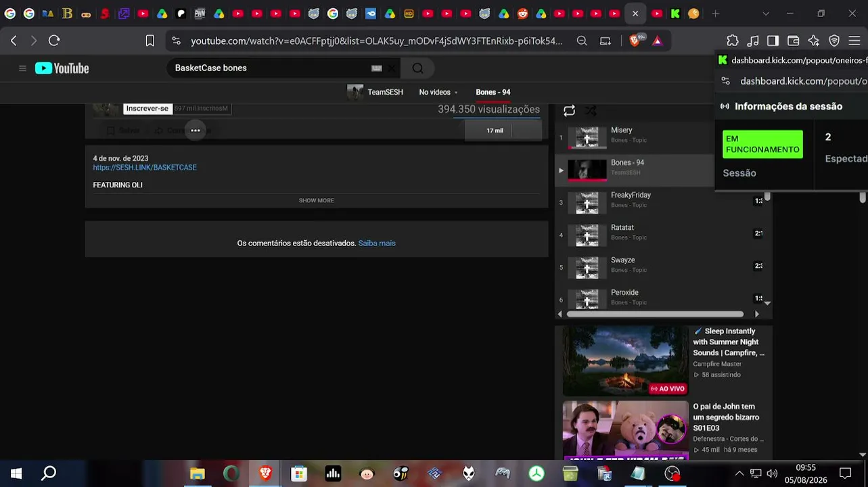Open the Brave Shields lion icon

pyautogui.click(x=635, y=41)
